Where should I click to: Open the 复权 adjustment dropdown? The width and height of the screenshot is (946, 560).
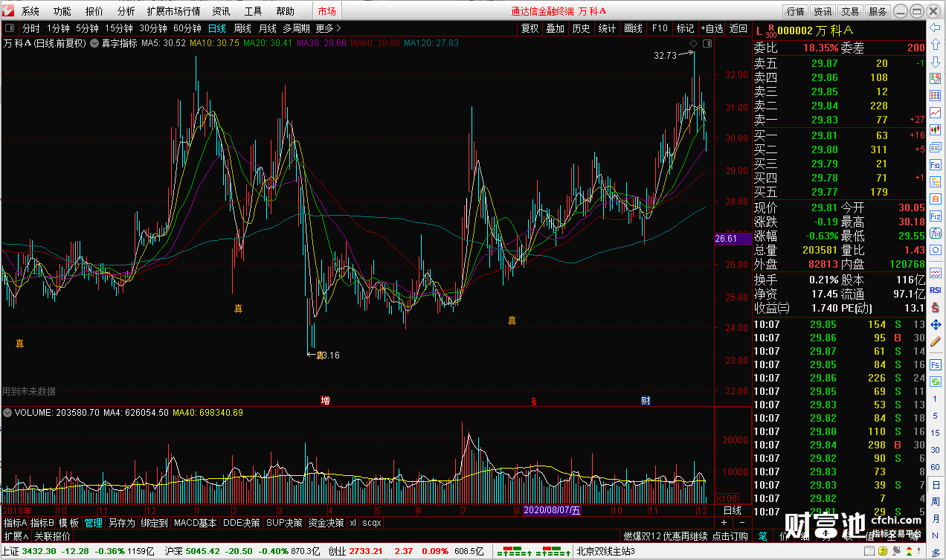pos(530,28)
